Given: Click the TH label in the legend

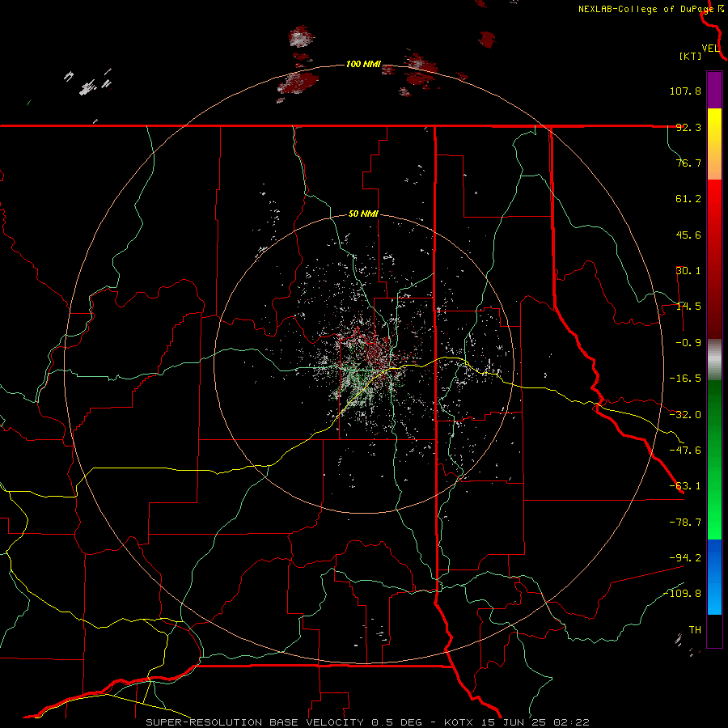Looking at the screenshot, I should point(695,630).
